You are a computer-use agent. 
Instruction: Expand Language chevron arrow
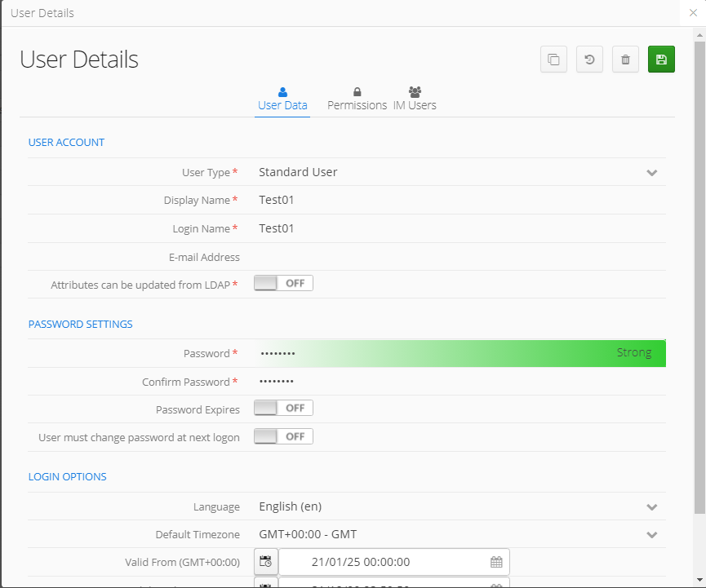[651, 507]
